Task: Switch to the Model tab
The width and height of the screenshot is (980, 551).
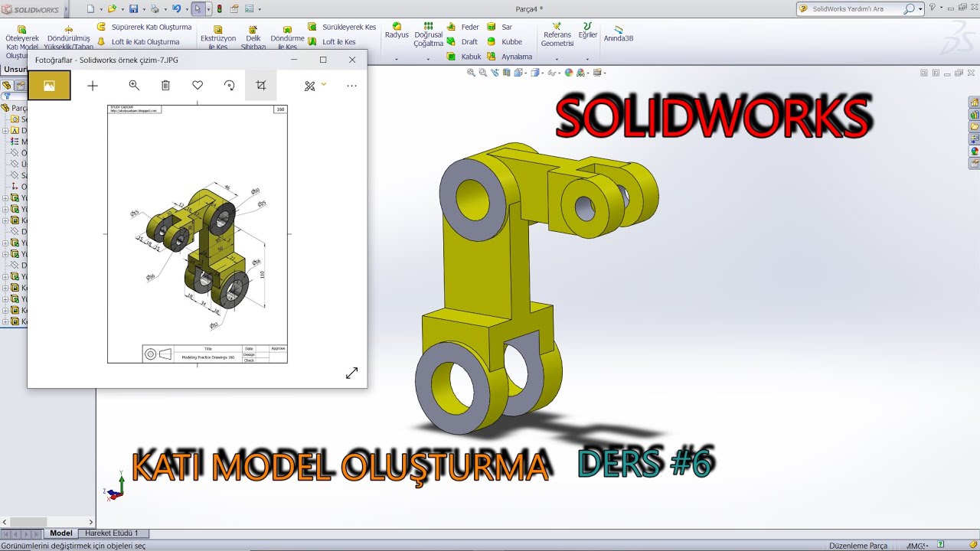Action: [61, 533]
